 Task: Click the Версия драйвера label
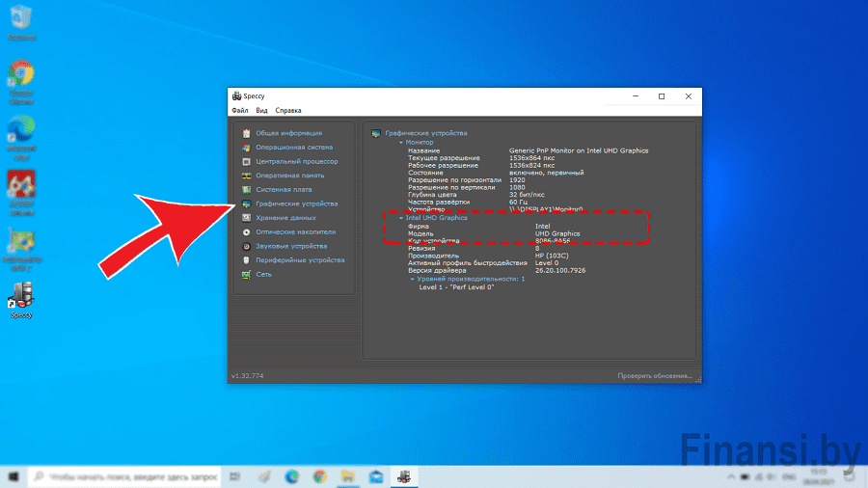437,271
